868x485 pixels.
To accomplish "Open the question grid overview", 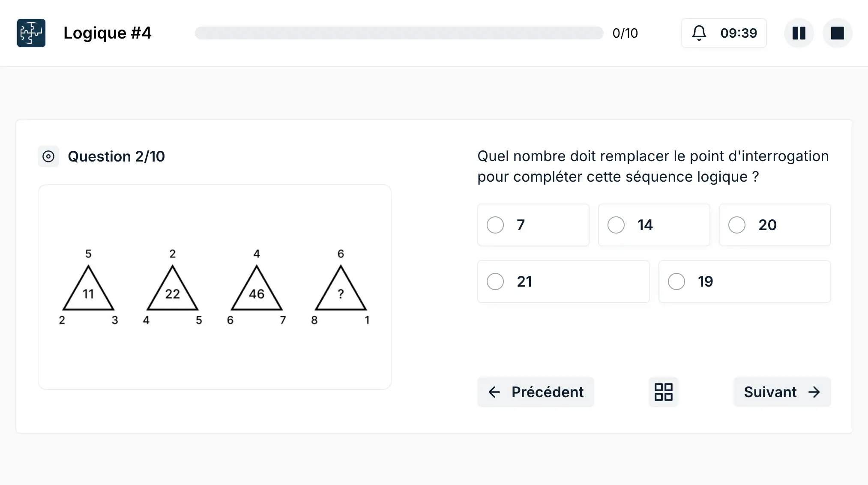I will click(663, 392).
